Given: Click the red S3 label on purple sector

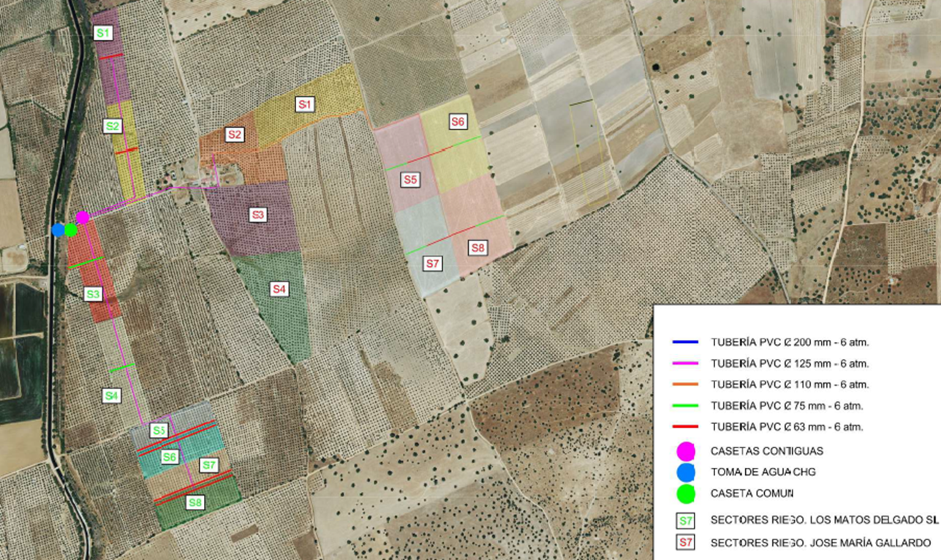Looking at the screenshot, I should [x=257, y=215].
